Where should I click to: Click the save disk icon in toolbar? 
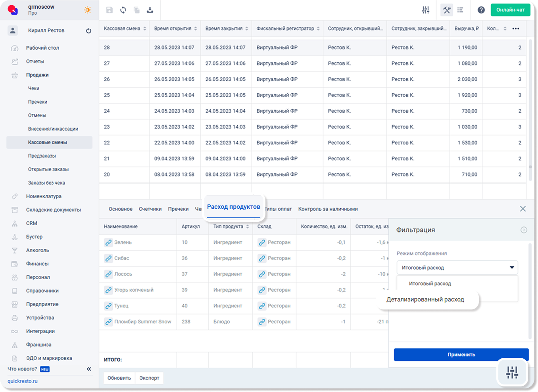110,10
